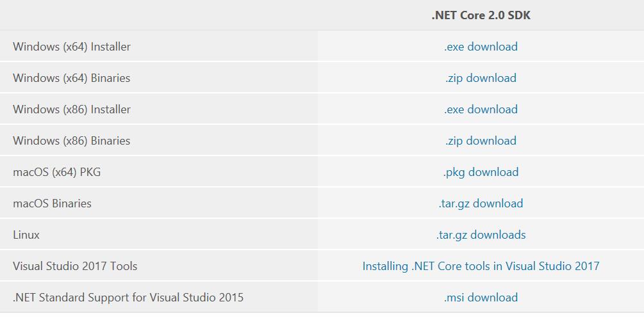Download .NET Standard Support .msi
Screen dimensions: 644x327
pyautogui.click(x=481, y=298)
